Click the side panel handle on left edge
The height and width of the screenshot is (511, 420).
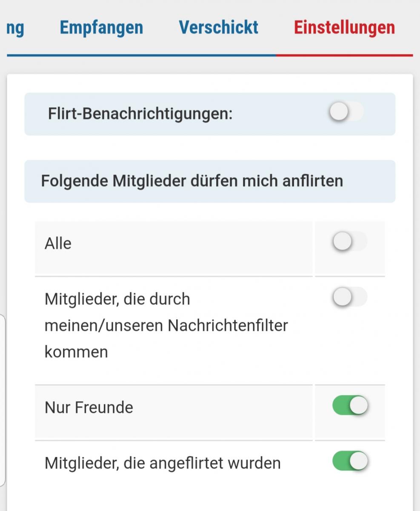(x=3, y=400)
